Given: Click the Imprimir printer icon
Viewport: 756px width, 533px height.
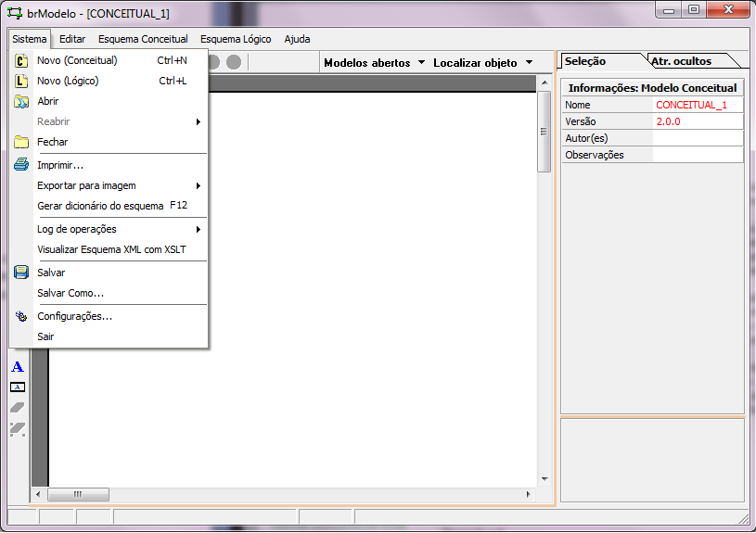Looking at the screenshot, I should coord(21,165).
